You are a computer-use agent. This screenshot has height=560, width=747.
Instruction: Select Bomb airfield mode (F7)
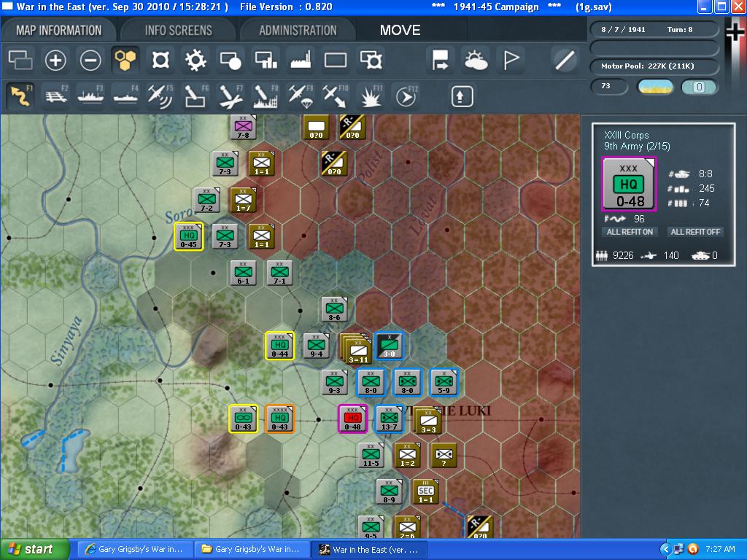[231, 96]
